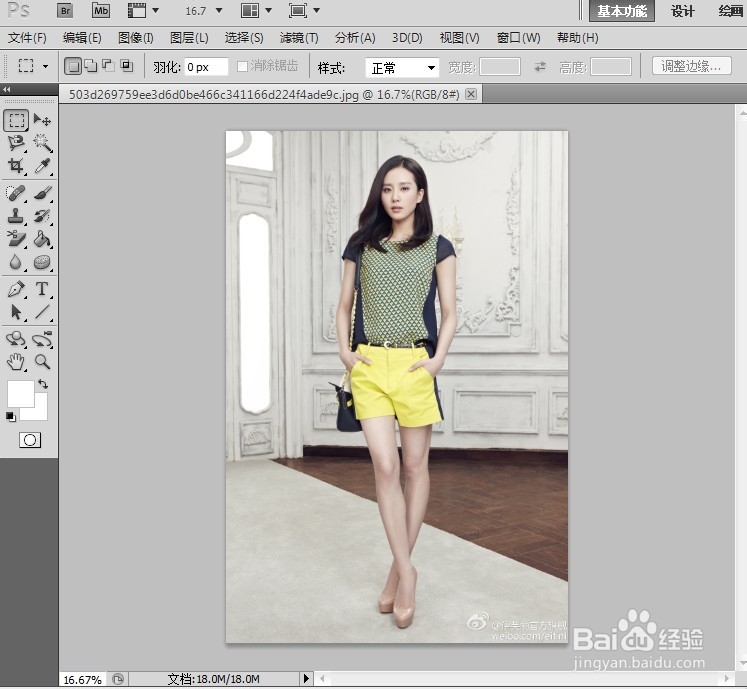Swap width and height arrows button
747x689 pixels.
(x=539, y=67)
